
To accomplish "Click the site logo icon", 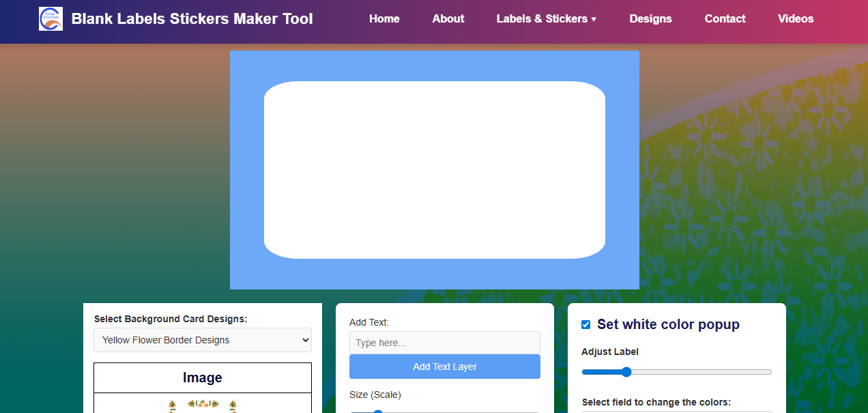I will [x=50, y=18].
